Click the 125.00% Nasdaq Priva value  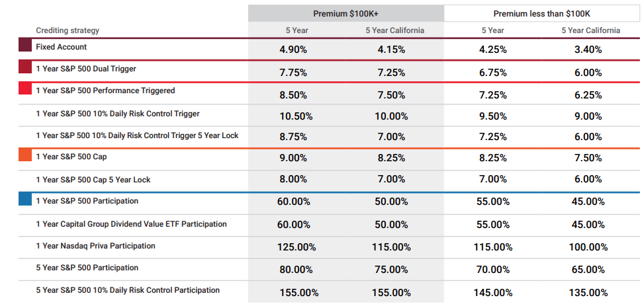coord(298,247)
